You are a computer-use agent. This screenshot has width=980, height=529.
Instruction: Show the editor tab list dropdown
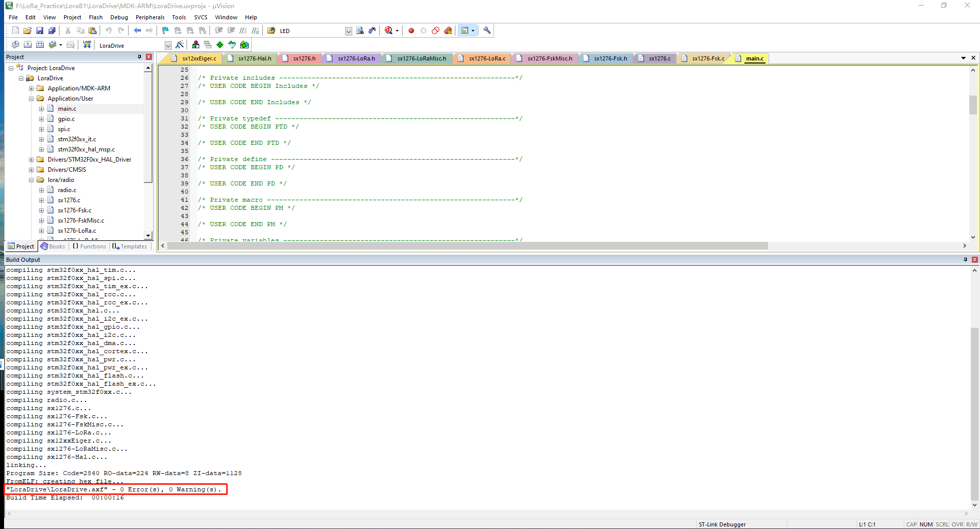(963, 58)
